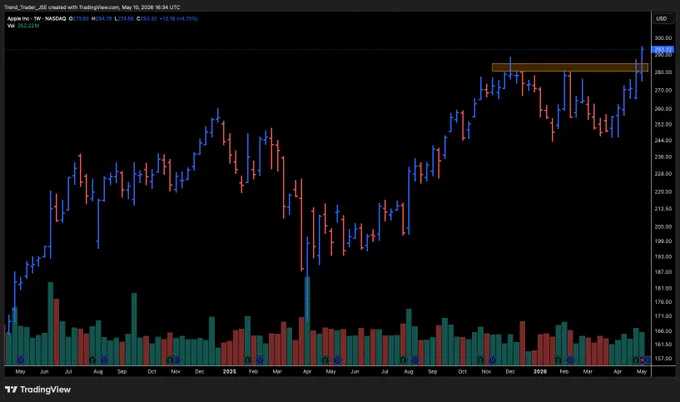The width and height of the screenshot is (680, 402).
Task: Click the 2026 year label on time axis
Action: pyautogui.click(x=540, y=372)
